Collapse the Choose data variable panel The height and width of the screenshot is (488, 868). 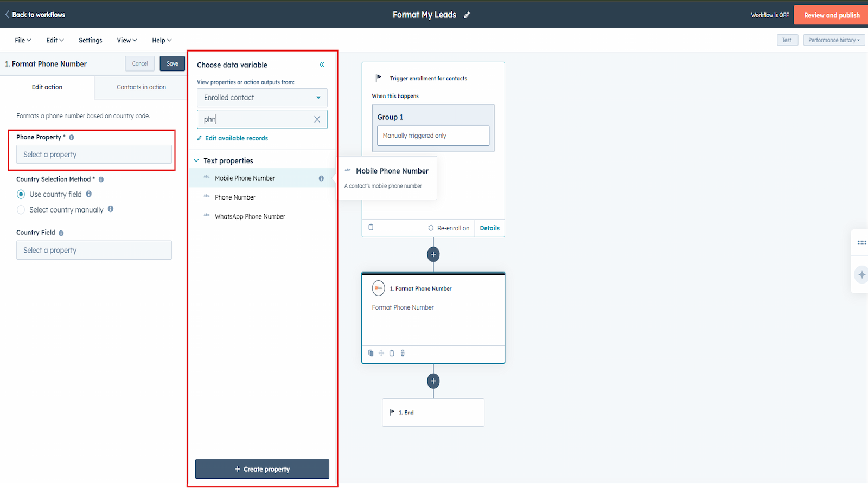pos(322,65)
